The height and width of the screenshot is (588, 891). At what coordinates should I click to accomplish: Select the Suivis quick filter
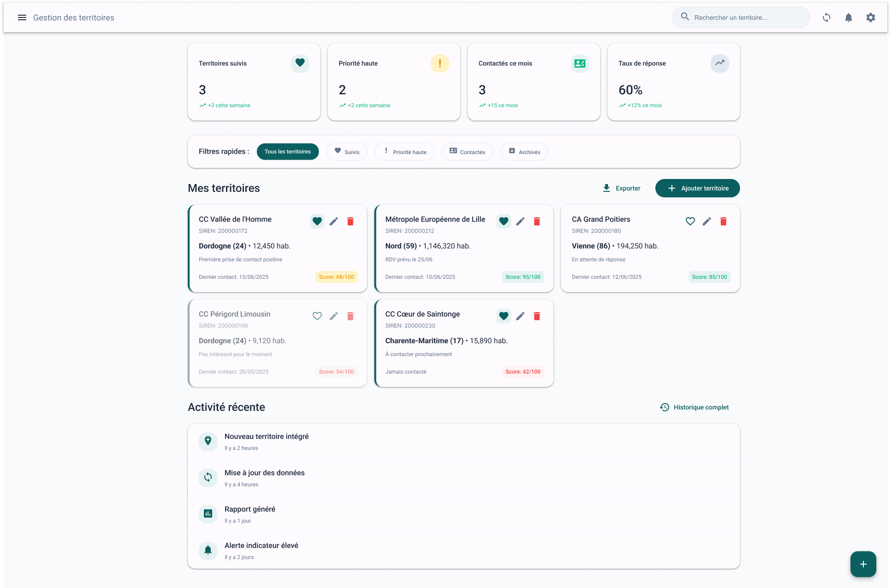point(347,152)
